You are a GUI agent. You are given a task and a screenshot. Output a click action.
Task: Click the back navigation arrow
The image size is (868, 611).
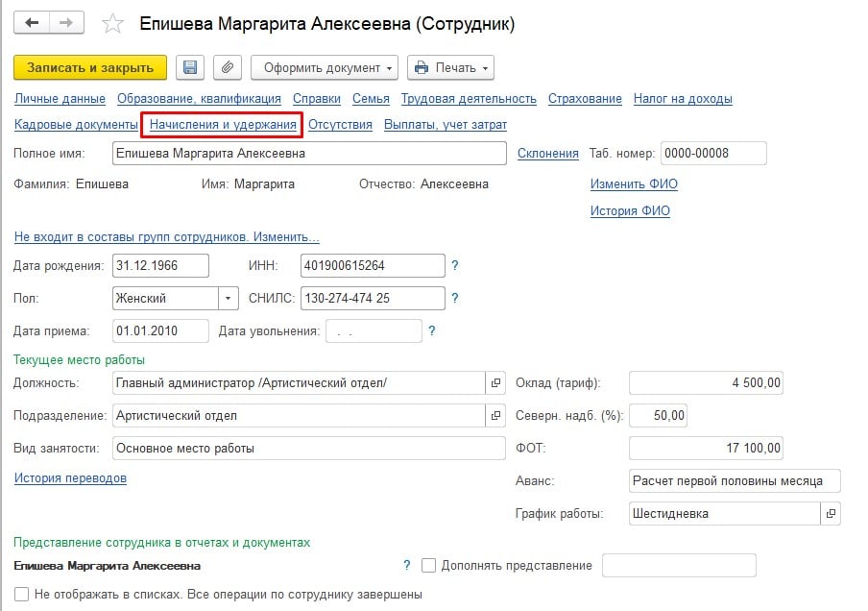pos(33,22)
